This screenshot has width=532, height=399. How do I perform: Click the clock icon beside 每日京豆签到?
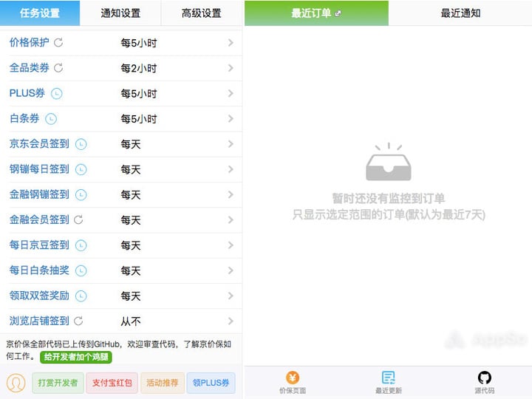pos(81,245)
